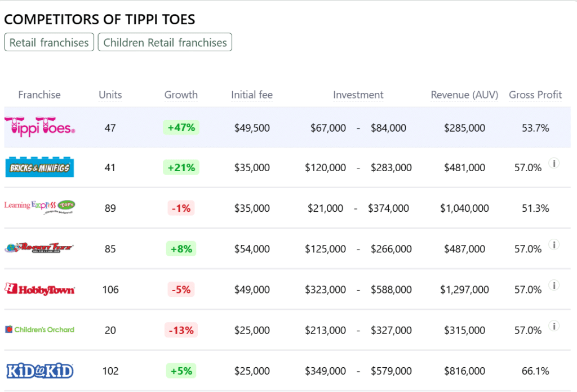Click info icon in Rocket Fizz row
The height and width of the screenshot is (392, 577).
[554, 244]
